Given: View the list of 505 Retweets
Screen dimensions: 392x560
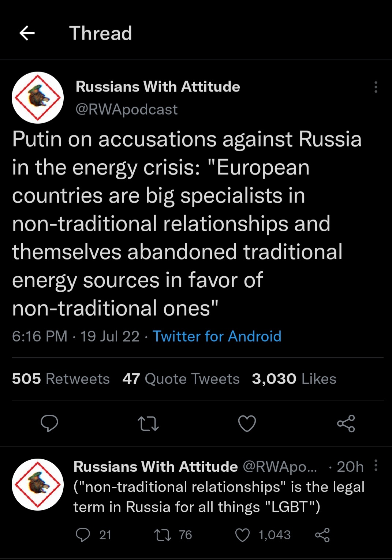Looking at the screenshot, I should 61,379.
